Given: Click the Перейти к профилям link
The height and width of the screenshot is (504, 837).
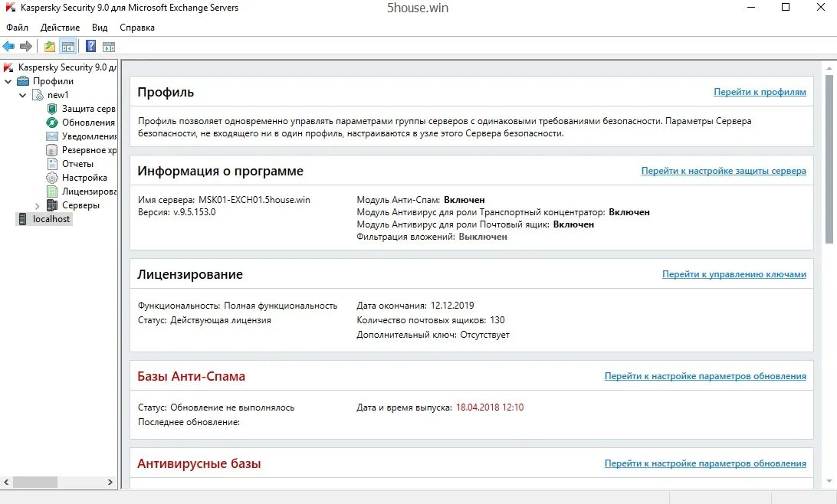Looking at the screenshot, I should tap(760, 92).
